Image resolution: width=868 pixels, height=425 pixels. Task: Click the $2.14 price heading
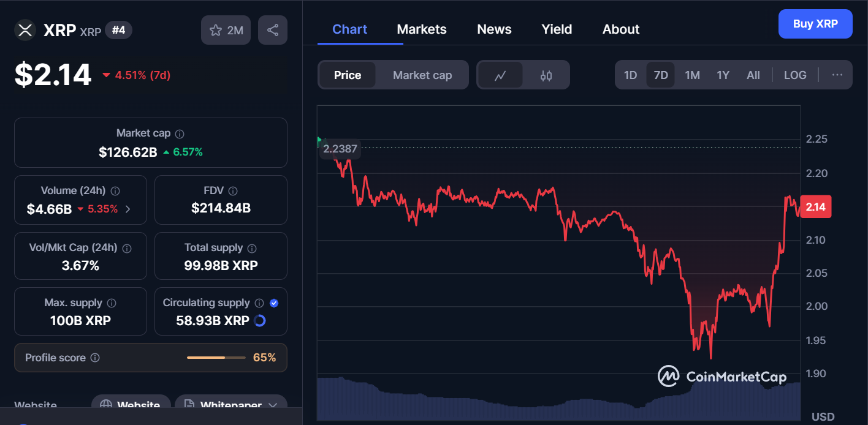[x=53, y=75]
